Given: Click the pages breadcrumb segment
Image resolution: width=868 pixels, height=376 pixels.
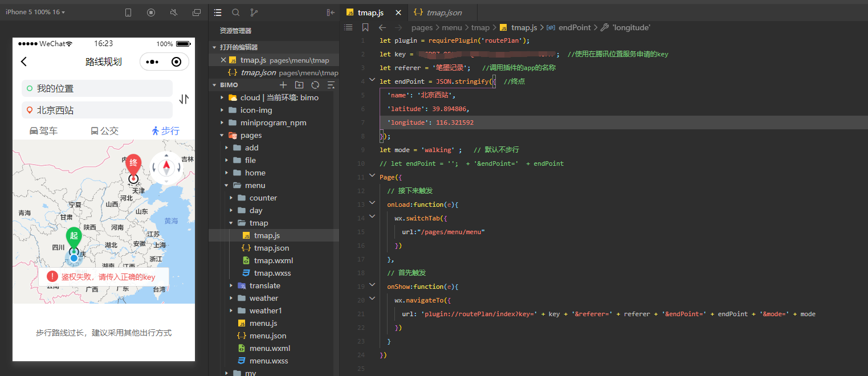Looking at the screenshot, I should tap(422, 27).
